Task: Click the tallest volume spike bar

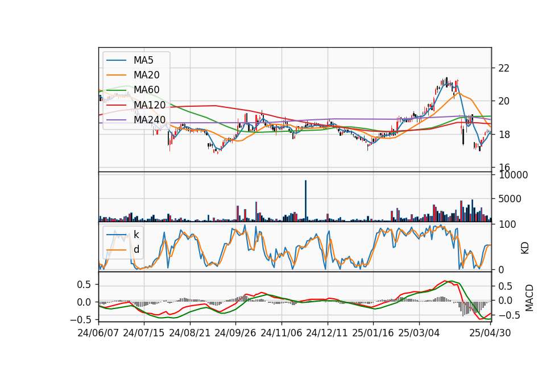Action: click(306, 201)
